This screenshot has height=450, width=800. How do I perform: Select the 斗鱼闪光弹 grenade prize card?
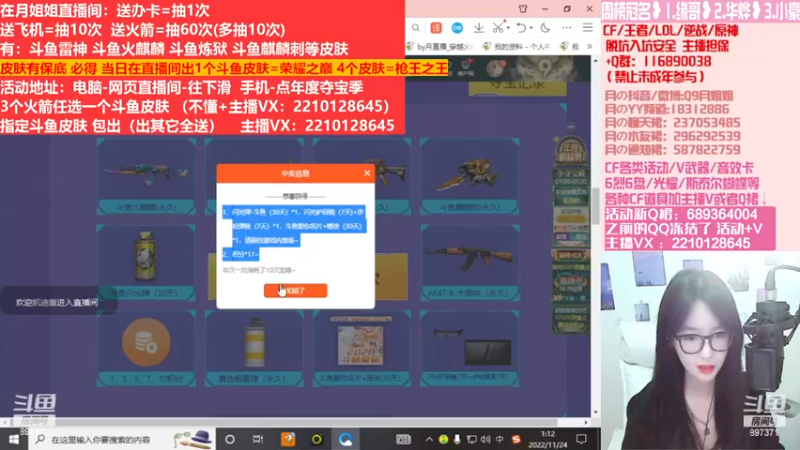[x=146, y=262]
